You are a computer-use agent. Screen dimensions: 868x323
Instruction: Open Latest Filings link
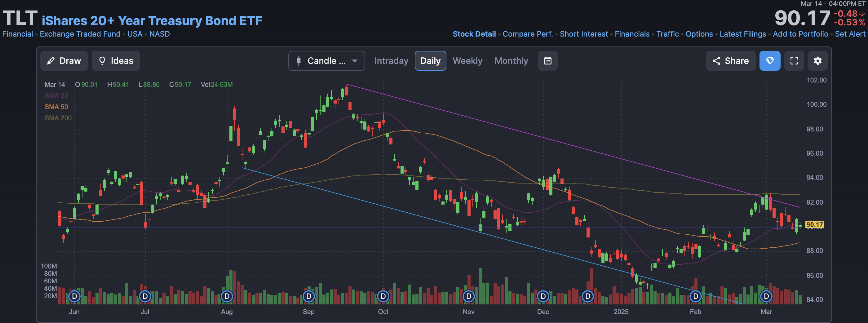click(x=743, y=34)
